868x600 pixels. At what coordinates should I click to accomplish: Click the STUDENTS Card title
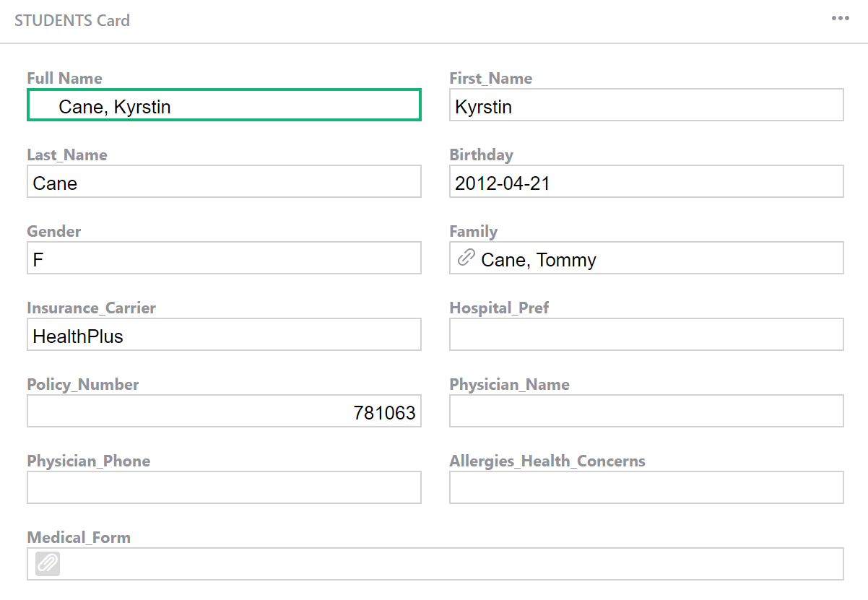coord(72,20)
